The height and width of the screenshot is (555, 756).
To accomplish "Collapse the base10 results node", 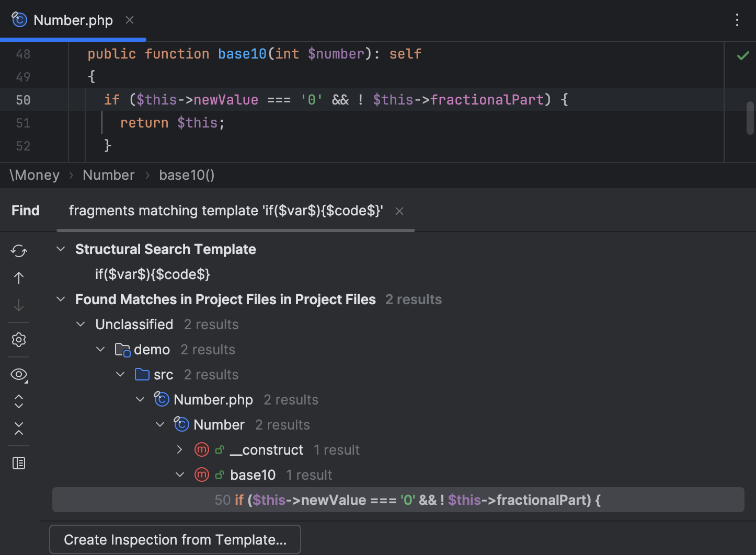I will [x=180, y=475].
